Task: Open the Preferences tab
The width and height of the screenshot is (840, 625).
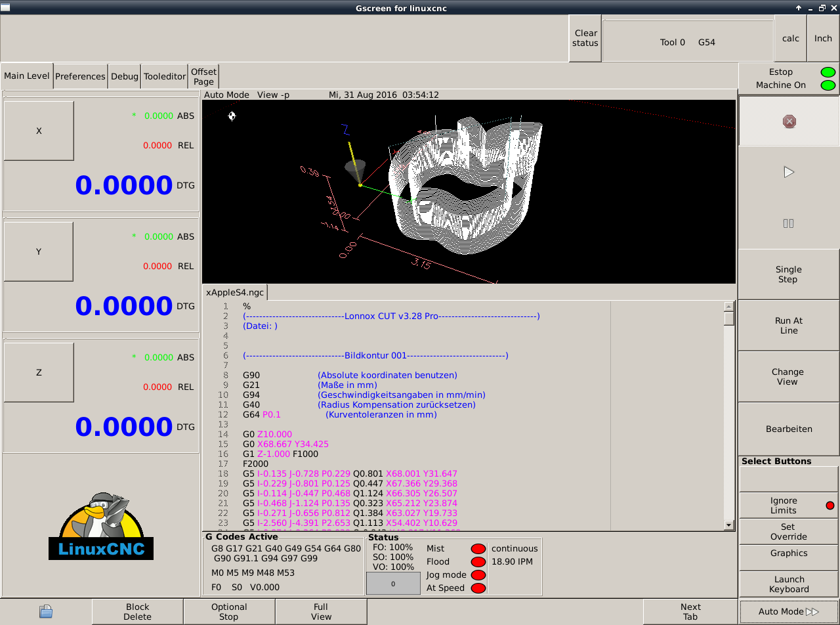Action: (x=80, y=76)
